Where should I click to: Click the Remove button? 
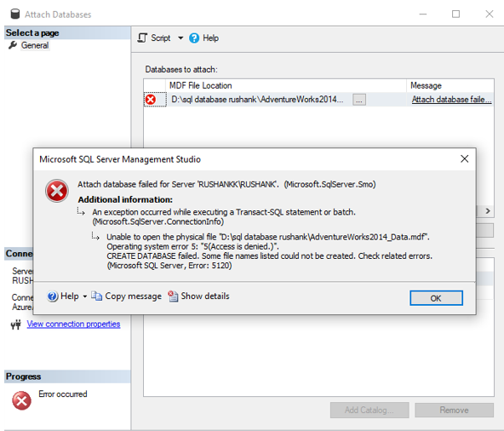(x=454, y=410)
